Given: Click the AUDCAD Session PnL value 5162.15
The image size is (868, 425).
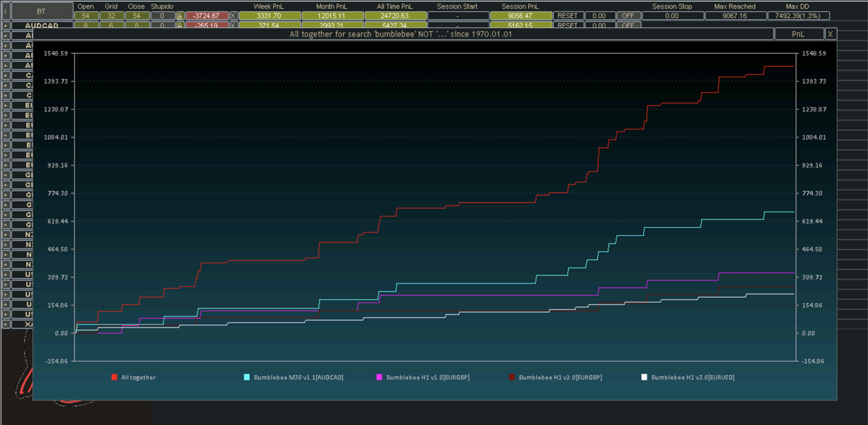Looking at the screenshot, I should pos(521,26).
